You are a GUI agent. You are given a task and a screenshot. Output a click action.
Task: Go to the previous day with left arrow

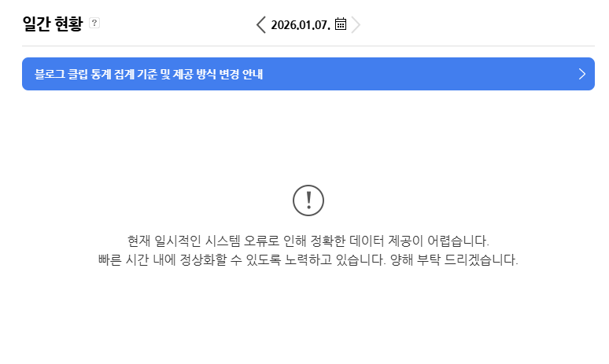261,24
